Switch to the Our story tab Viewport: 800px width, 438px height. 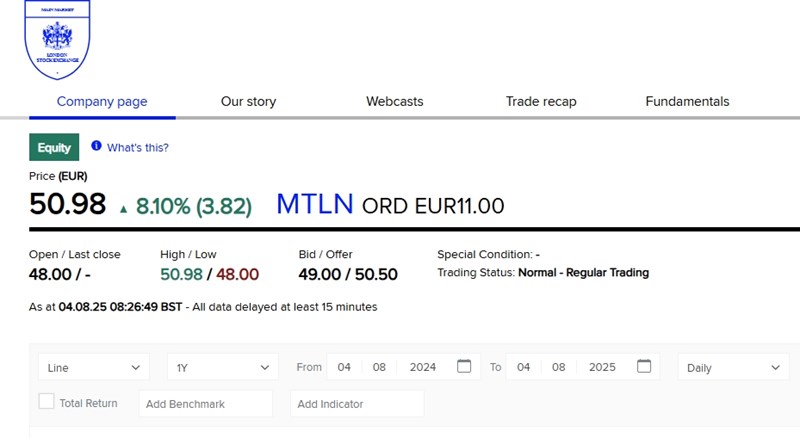[248, 102]
